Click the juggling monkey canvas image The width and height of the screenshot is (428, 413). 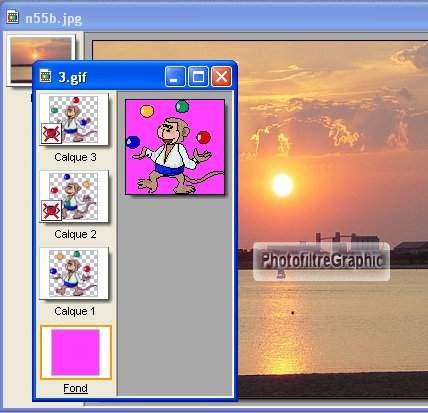(175, 147)
